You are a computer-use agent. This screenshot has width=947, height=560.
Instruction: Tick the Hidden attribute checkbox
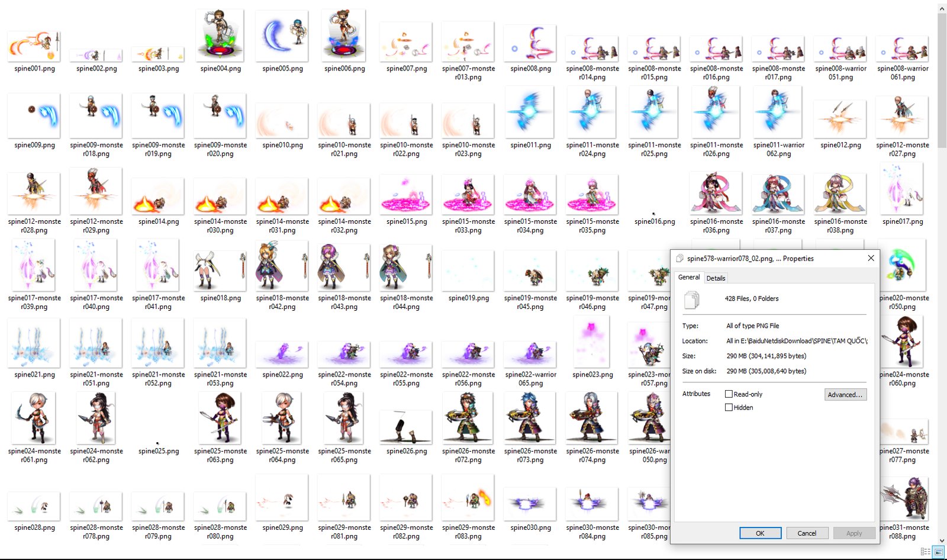pyautogui.click(x=729, y=407)
